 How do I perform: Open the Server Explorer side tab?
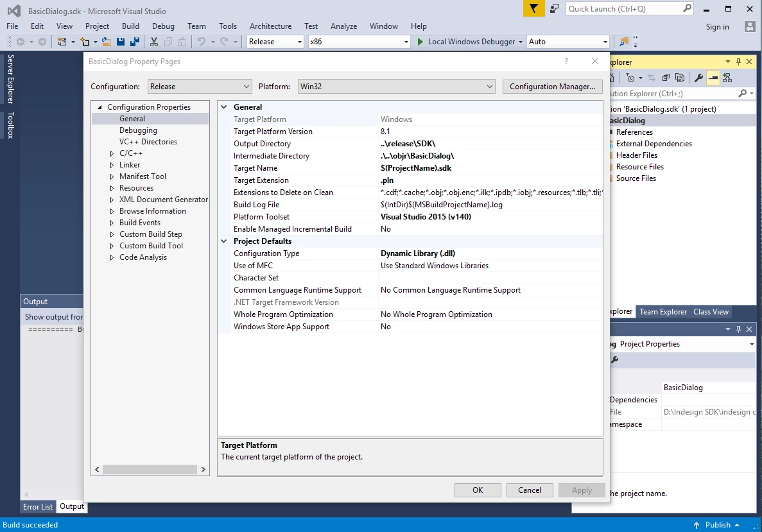[10, 79]
